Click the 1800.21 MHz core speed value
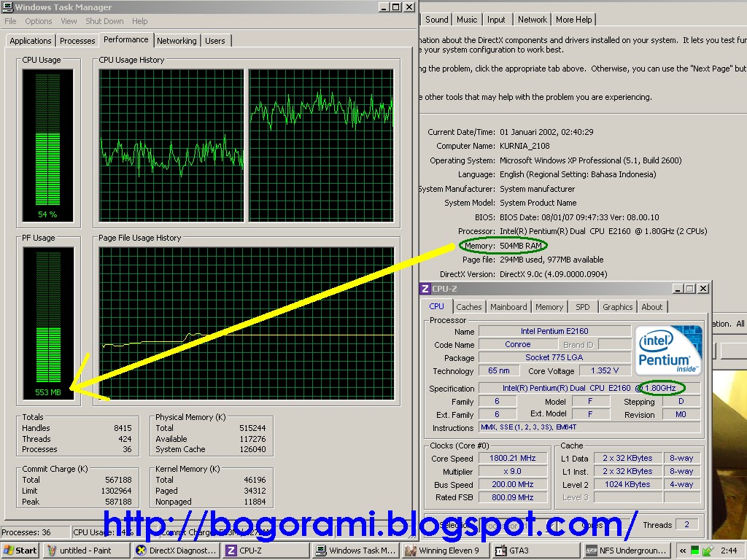 coord(513,458)
